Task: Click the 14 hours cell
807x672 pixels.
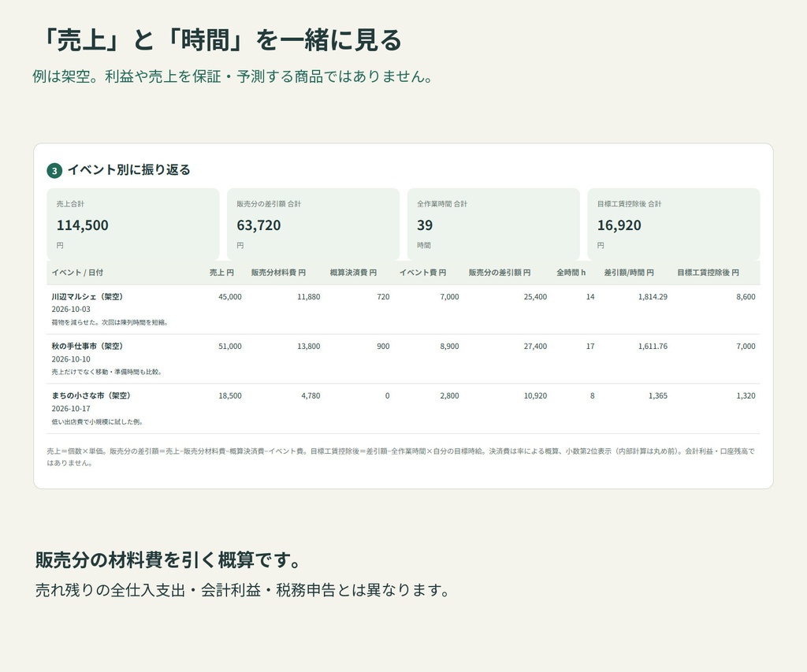Action: (590, 297)
